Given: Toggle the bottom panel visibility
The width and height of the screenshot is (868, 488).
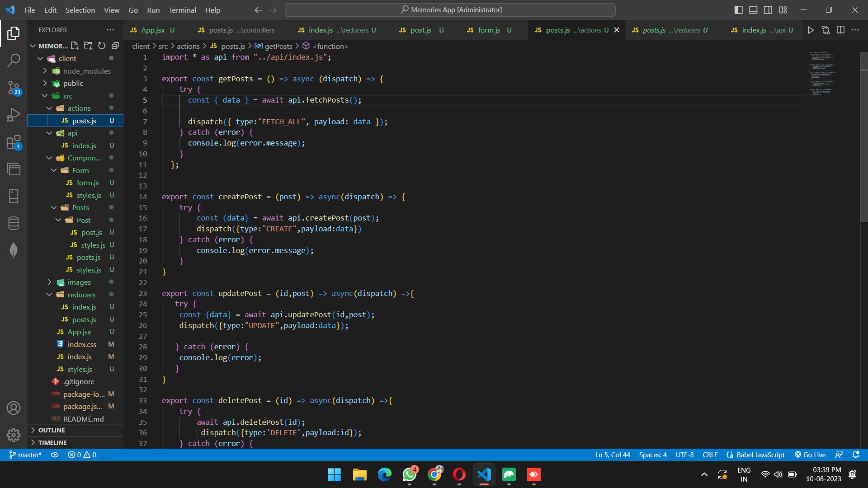Looking at the screenshot, I should [753, 9].
